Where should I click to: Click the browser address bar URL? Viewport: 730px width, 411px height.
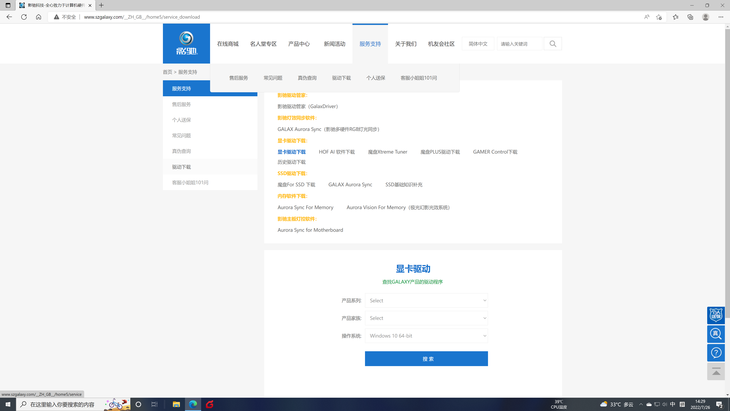142,17
